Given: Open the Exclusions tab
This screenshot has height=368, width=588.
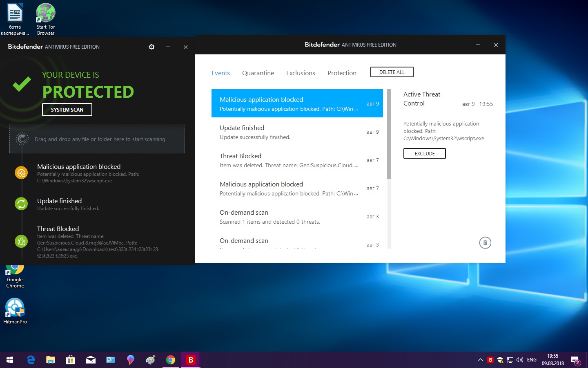Looking at the screenshot, I should 301,73.
